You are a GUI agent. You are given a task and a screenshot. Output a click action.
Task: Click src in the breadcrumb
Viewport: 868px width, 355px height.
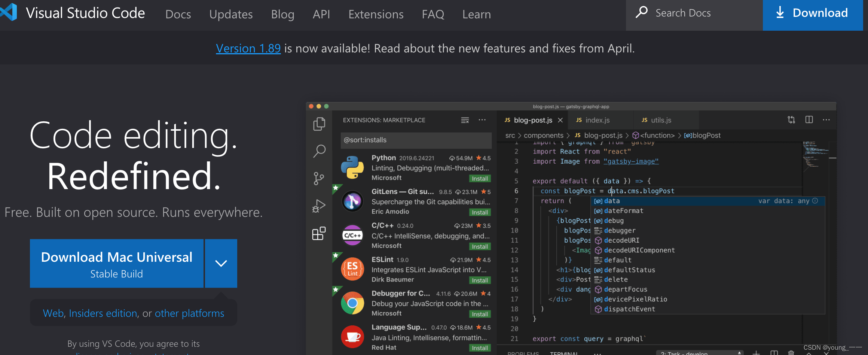pyautogui.click(x=510, y=136)
